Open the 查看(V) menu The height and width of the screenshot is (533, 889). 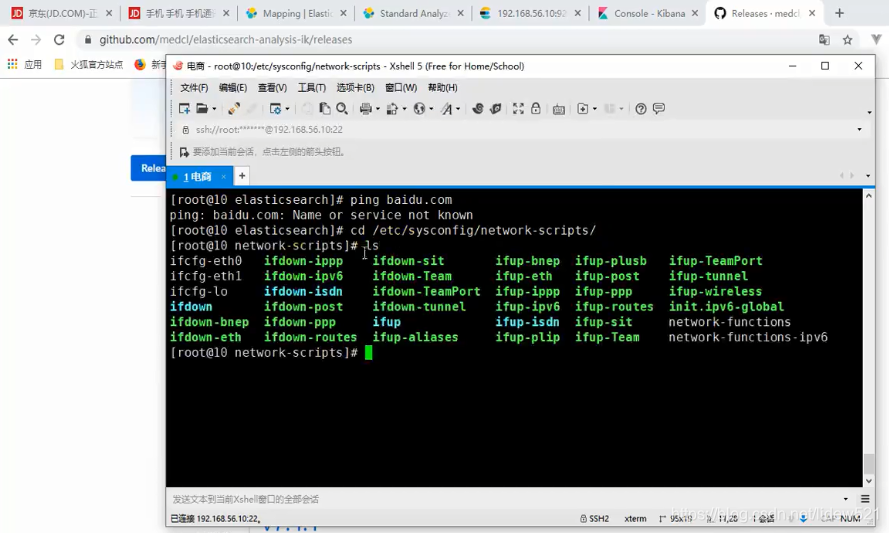click(x=272, y=87)
